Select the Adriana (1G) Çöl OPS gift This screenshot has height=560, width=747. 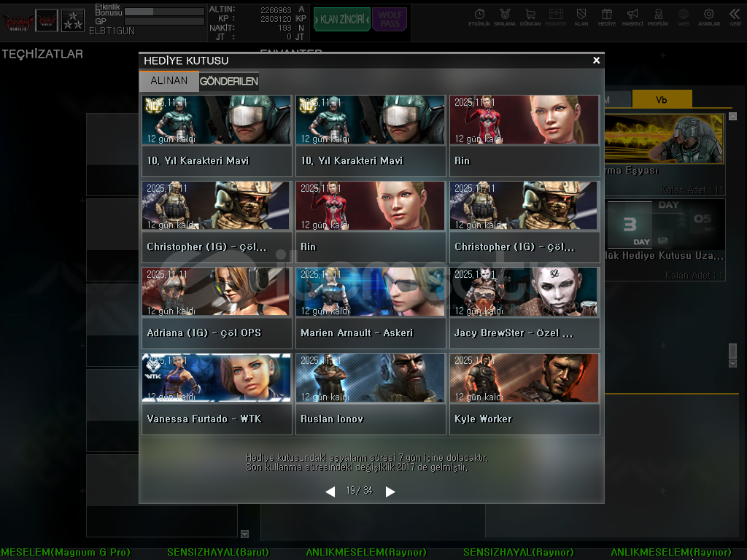click(x=217, y=308)
